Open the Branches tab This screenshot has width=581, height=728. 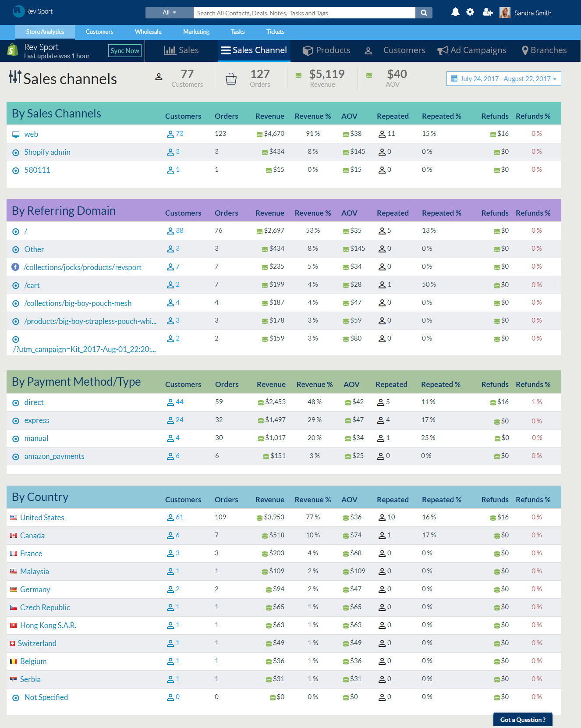[x=544, y=50]
